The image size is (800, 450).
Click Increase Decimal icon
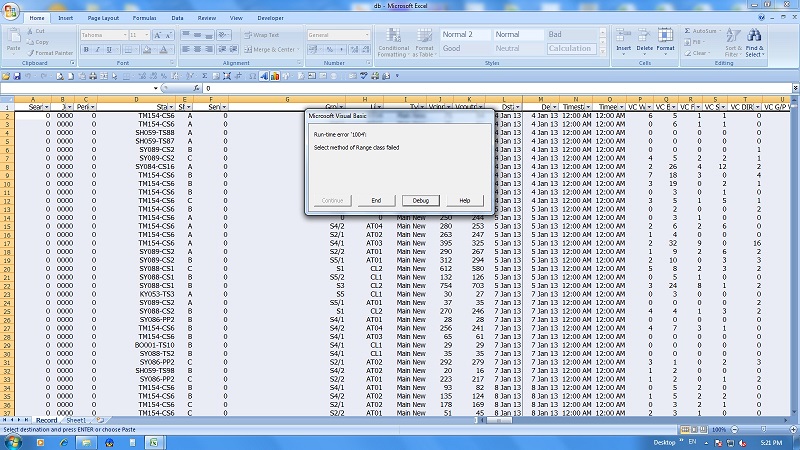click(355, 49)
